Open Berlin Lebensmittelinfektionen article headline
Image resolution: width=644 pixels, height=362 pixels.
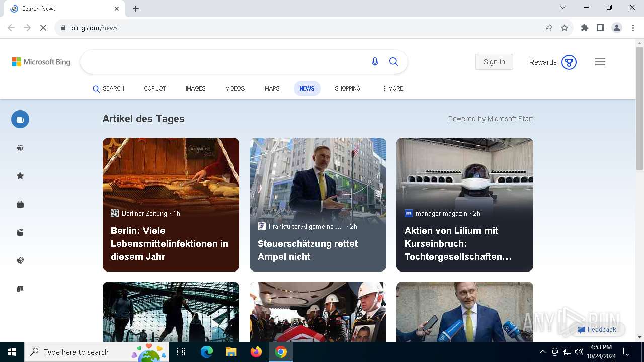coord(170,244)
